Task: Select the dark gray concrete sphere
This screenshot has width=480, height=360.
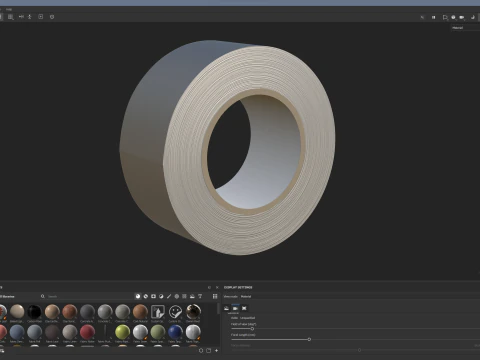Action: pyautogui.click(x=87, y=312)
